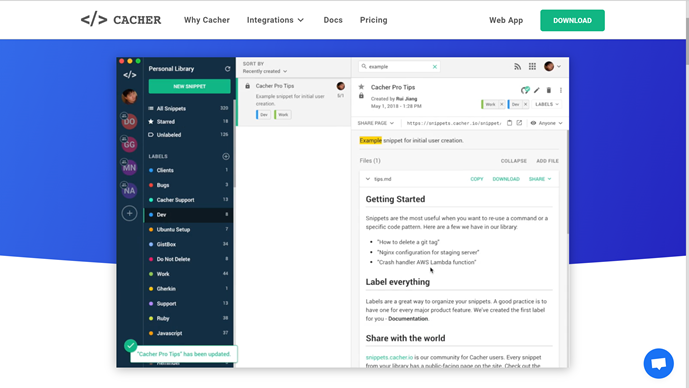Open share link in new window icon
689x388 pixels.
519,123
